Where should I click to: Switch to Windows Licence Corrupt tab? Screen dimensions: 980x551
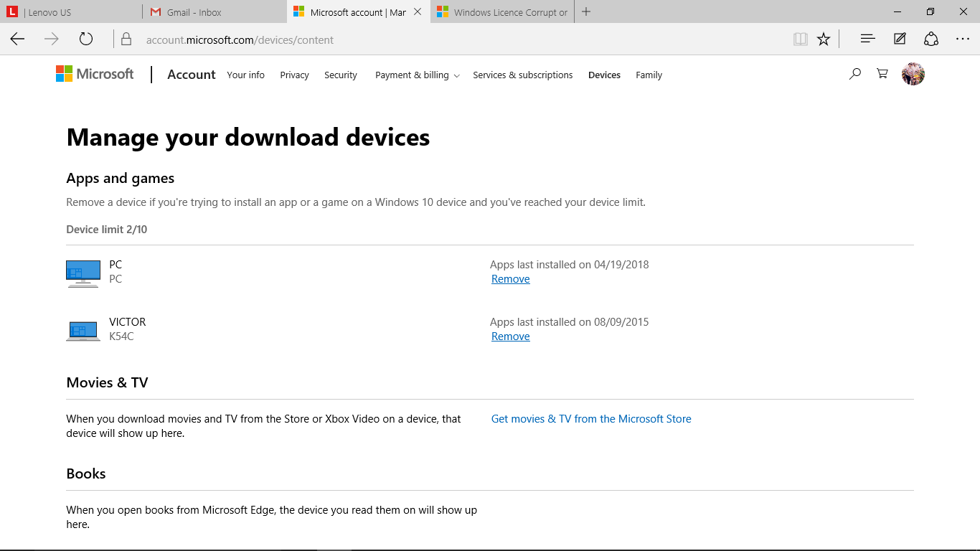tap(502, 12)
